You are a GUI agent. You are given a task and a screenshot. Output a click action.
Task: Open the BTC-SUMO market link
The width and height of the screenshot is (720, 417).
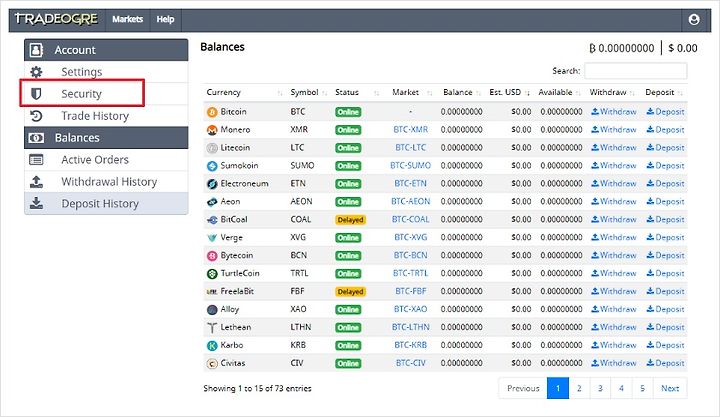click(411, 166)
